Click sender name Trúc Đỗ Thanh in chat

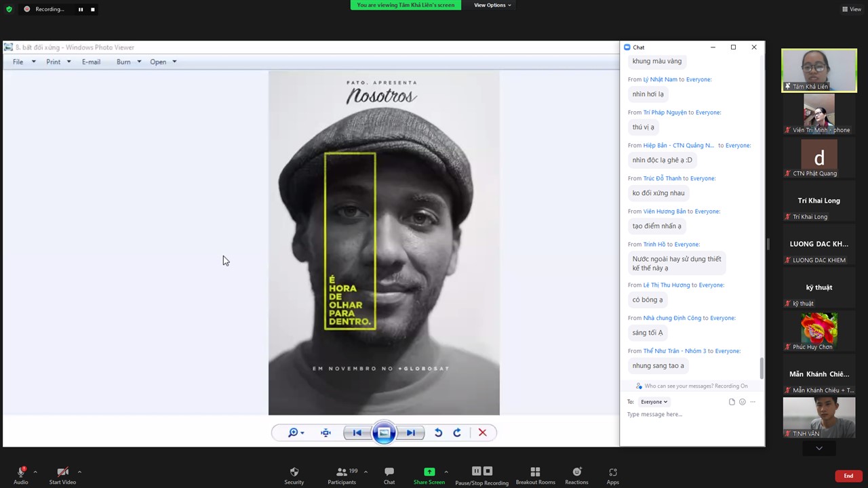pos(663,178)
